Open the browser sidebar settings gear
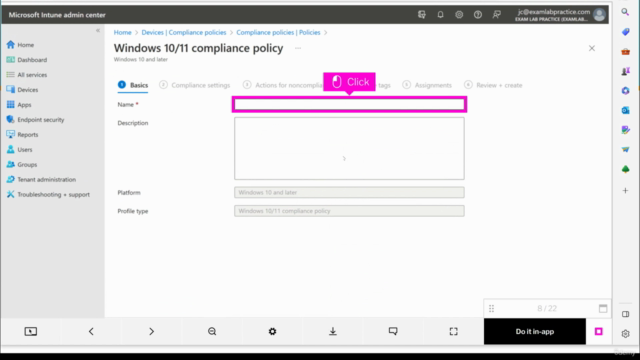640x360 pixels. pyautogui.click(x=625, y=334)
